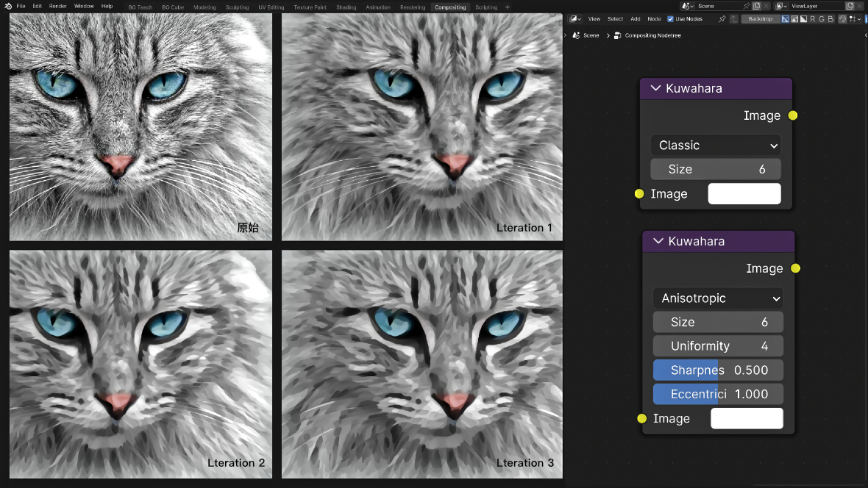
Task: Click the new scene icon beside Scene field
Action: point(756,6)
